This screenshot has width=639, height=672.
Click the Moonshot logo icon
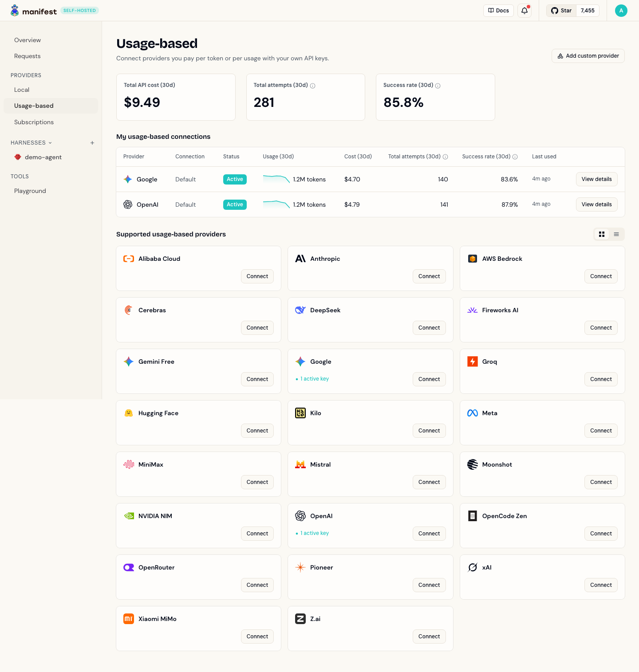[x=473, y=464]
